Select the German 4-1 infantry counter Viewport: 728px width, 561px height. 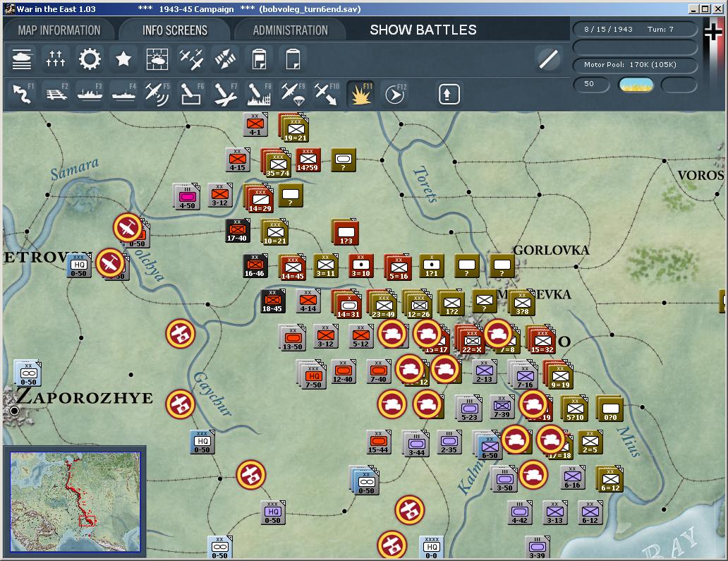(x=255, y=124)
